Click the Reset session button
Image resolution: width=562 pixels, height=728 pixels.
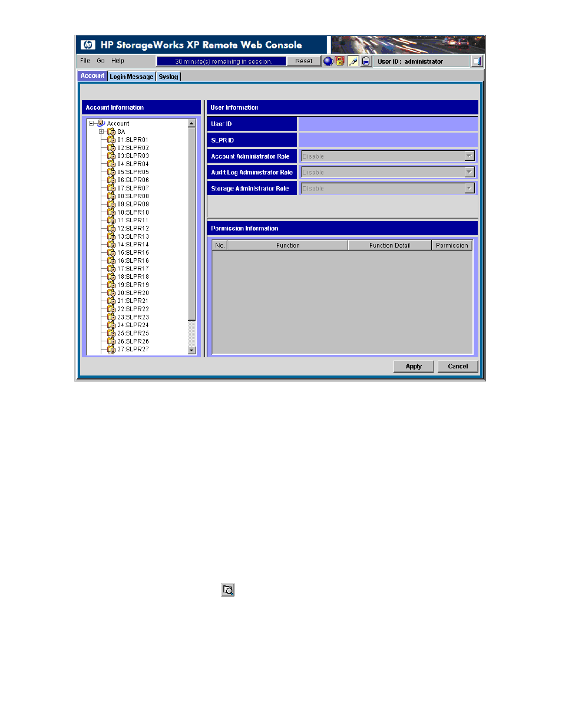point(304,61)
